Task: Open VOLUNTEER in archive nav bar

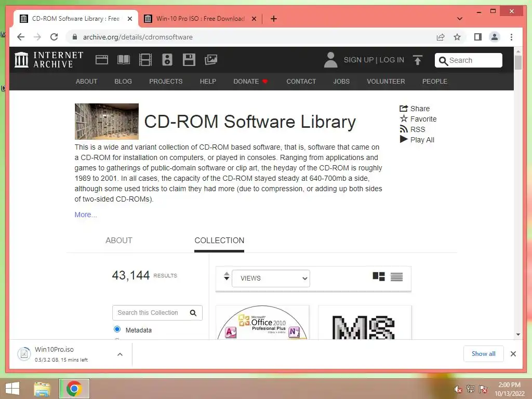Action: tap(386, 82)
